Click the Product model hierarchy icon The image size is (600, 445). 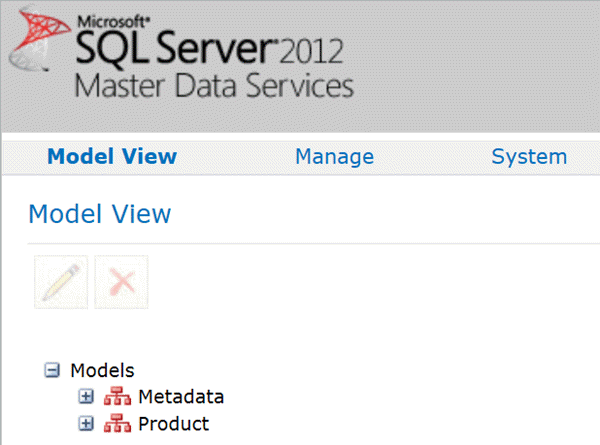pos(118,424)
